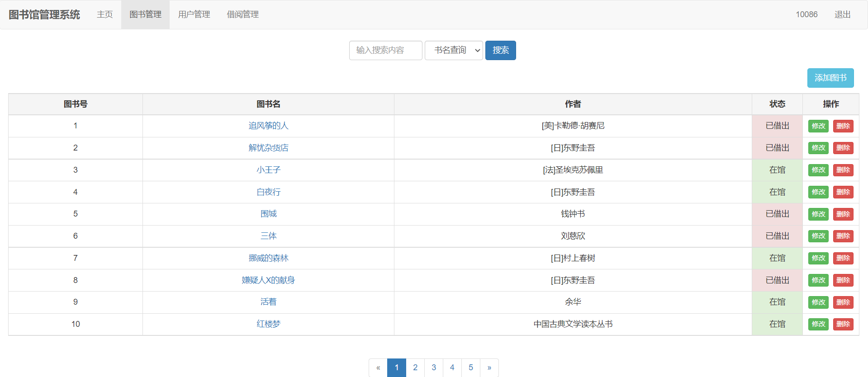
Task: Click 删除 for 三体
Action: [x=843, y=236]
